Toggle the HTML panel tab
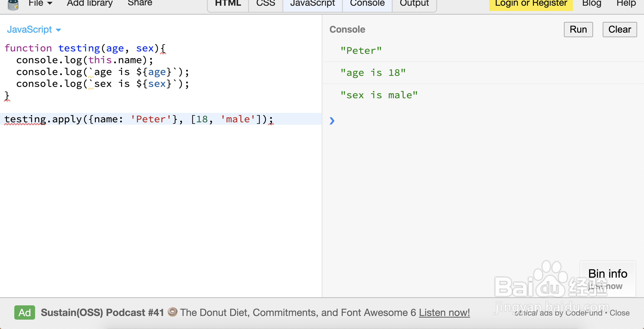Screen dimensions: 644x329 (228, 4)
